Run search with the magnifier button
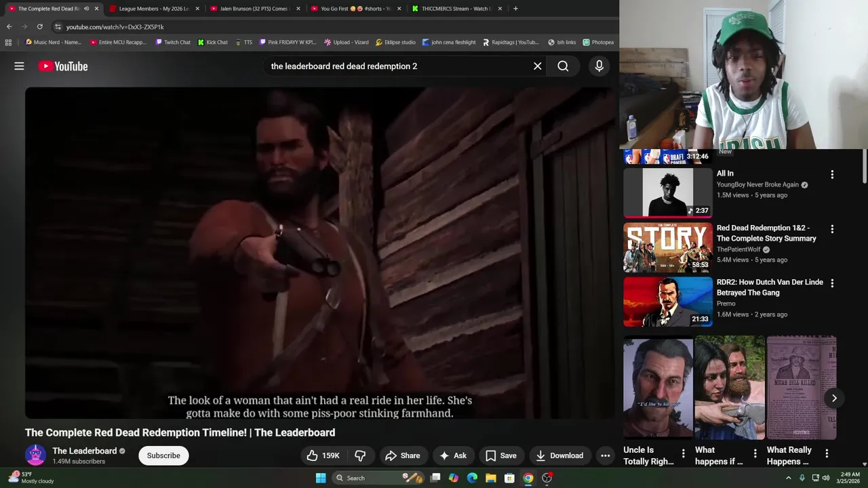 click(563, 66)
